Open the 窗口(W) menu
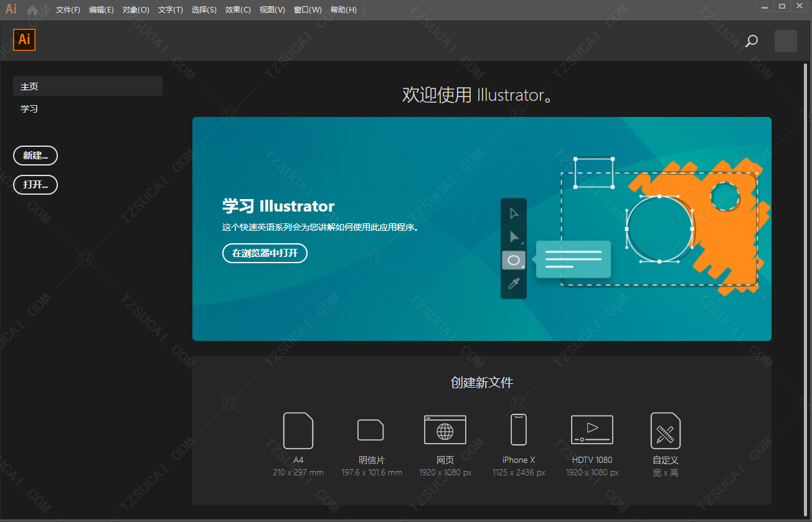Image resolution: width=812 pixels, height=522 pixels. (308, 10)
